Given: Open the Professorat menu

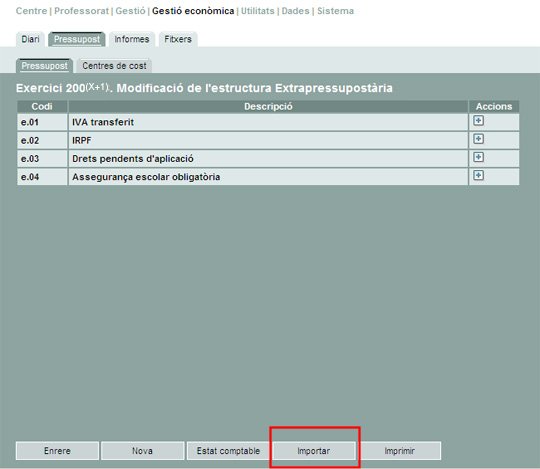Looking at the screenshot, I should click(81, 11).
